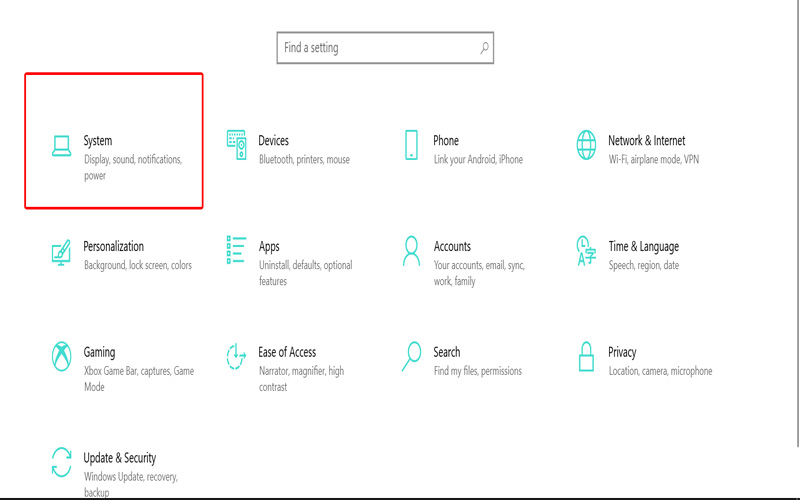This screenshot has height=500, width=800.
Task: Open the Personalization paintbrush icon
Action: point(62,251)
